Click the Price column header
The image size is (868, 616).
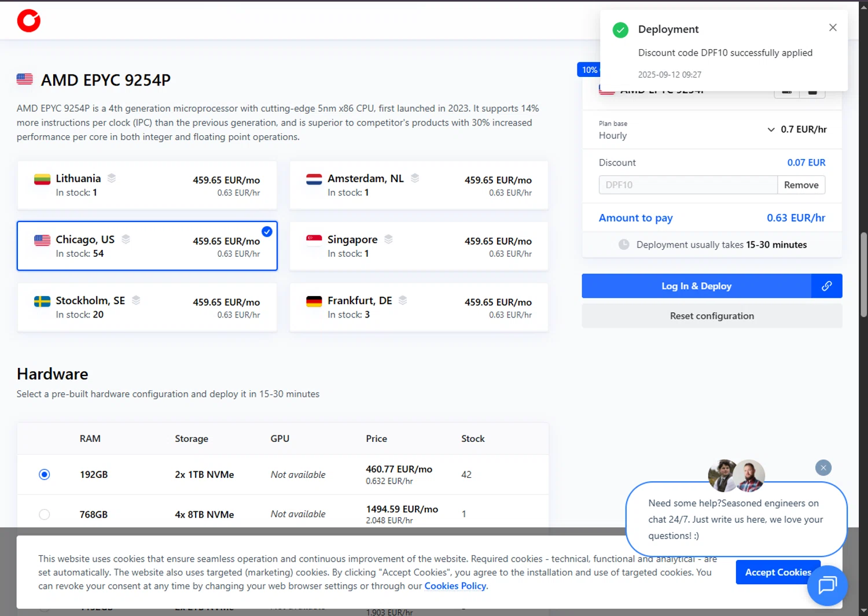point(376,438)
